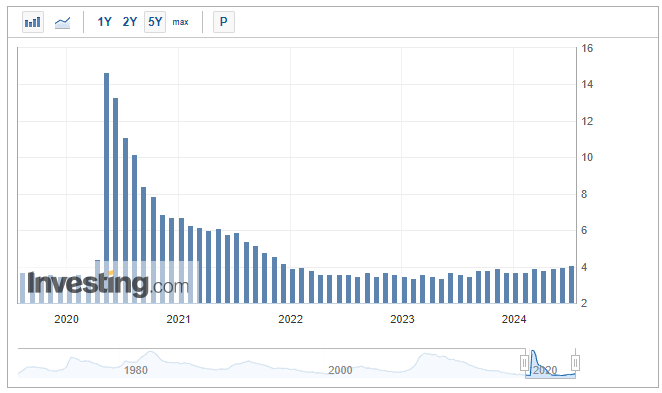Click the 12 y-axis value
Screen dimensions: 662x393
coord(587,121)
